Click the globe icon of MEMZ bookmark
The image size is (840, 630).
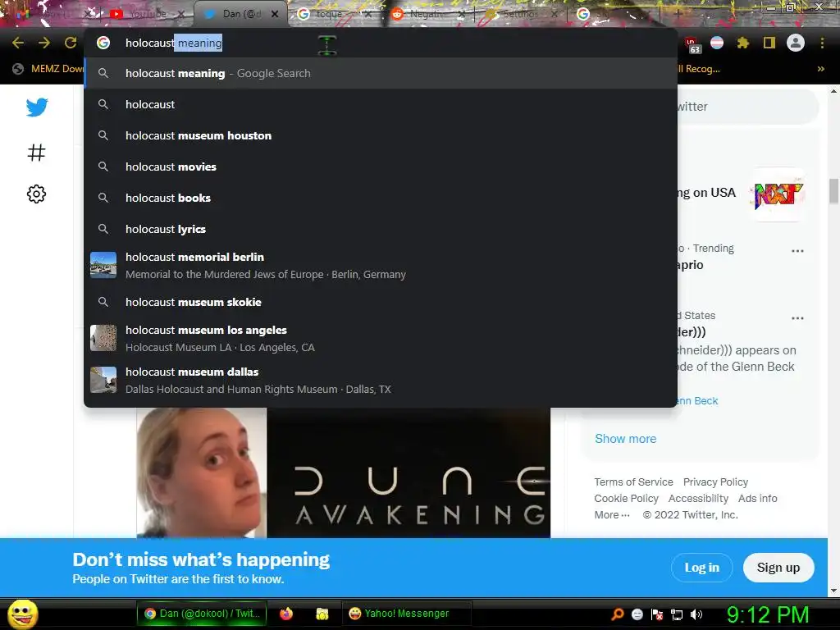[18, 69]
